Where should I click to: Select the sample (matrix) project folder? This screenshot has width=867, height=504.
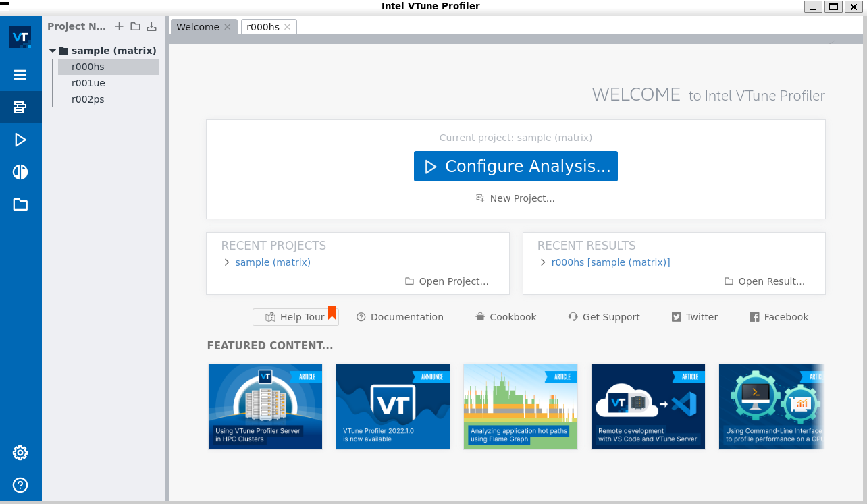(x=107, y=51)
